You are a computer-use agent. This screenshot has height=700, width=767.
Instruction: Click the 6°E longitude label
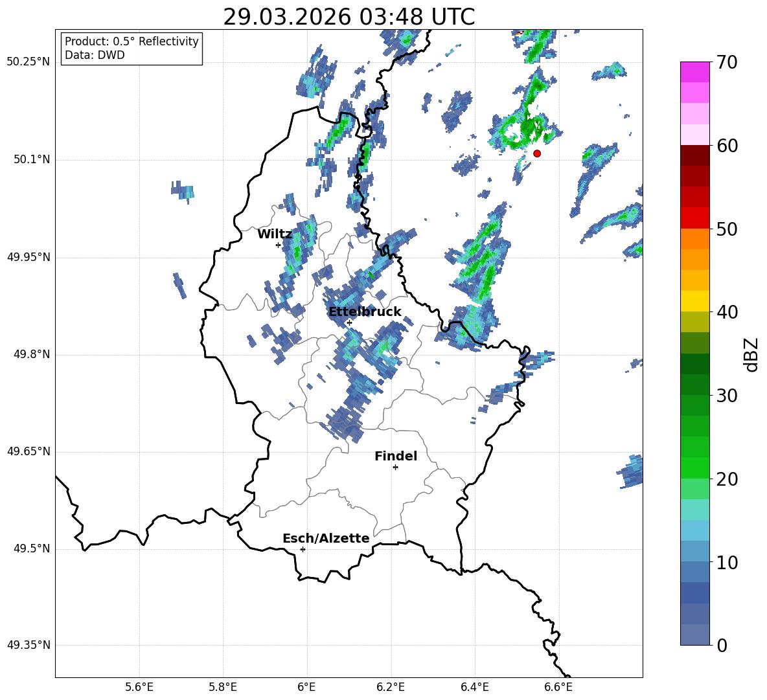(x=306, y=687)
